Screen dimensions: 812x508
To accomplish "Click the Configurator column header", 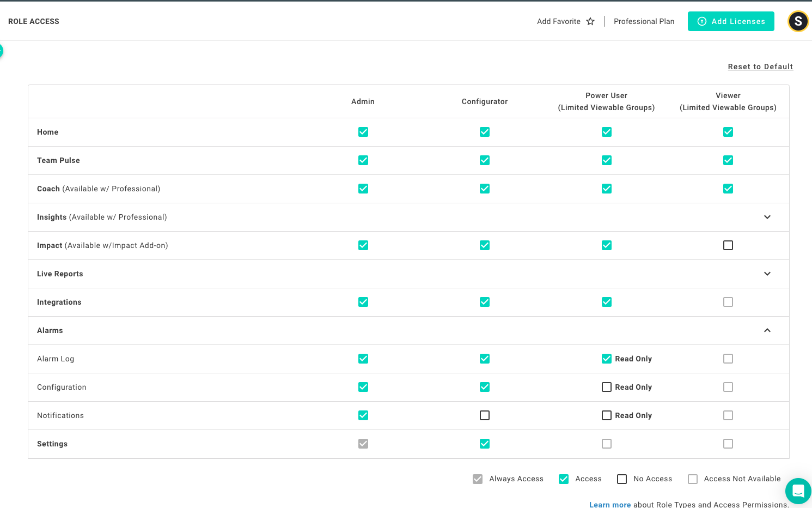I will pos(485,101).
